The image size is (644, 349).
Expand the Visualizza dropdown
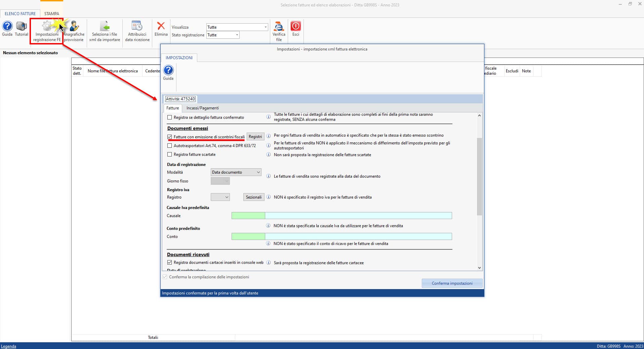(265, 27)
